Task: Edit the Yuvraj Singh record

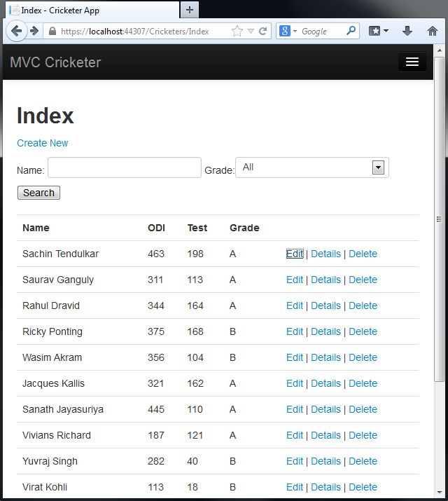Action: point(295,461)
